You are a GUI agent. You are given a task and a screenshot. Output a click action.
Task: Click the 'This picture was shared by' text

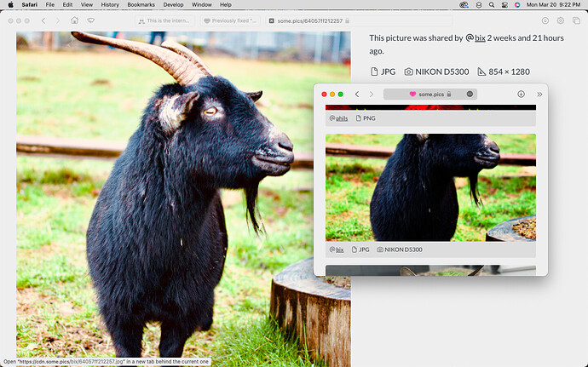(x=416, y=37)
